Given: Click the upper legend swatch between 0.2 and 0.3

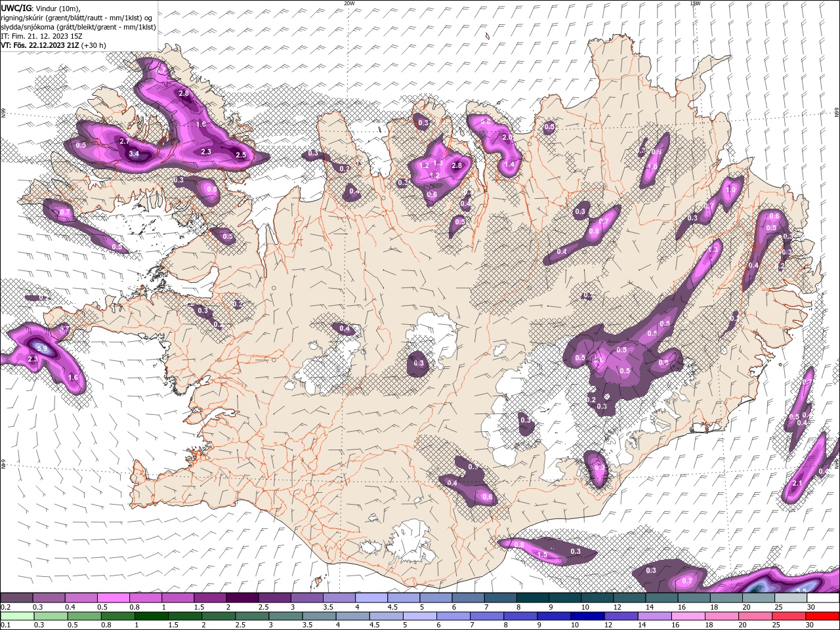Looking at the screenshot, I should (16, 598).
